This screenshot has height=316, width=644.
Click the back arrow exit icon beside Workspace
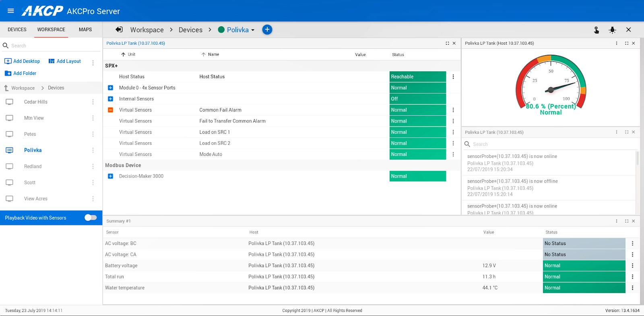119,29
